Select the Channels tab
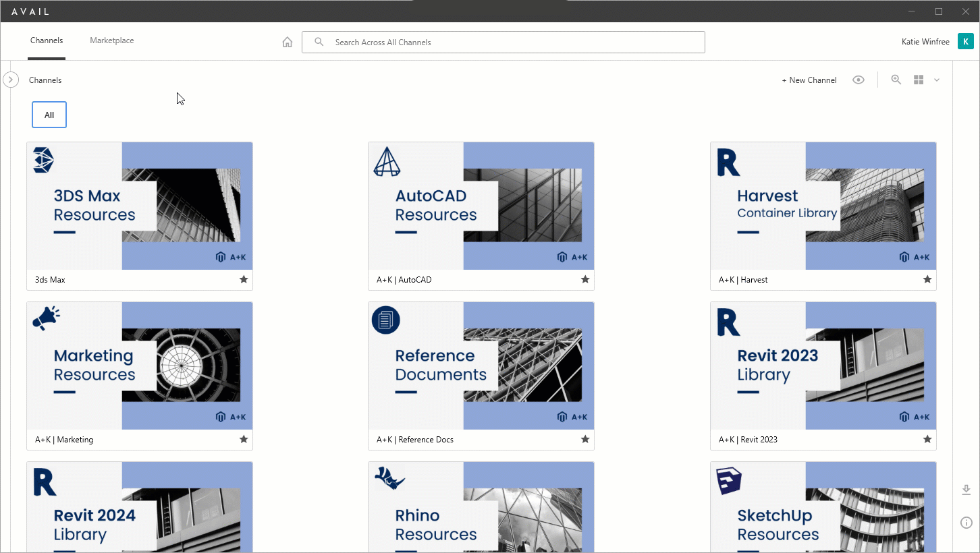Screen dimensions: 980x553 coord(47,40)
